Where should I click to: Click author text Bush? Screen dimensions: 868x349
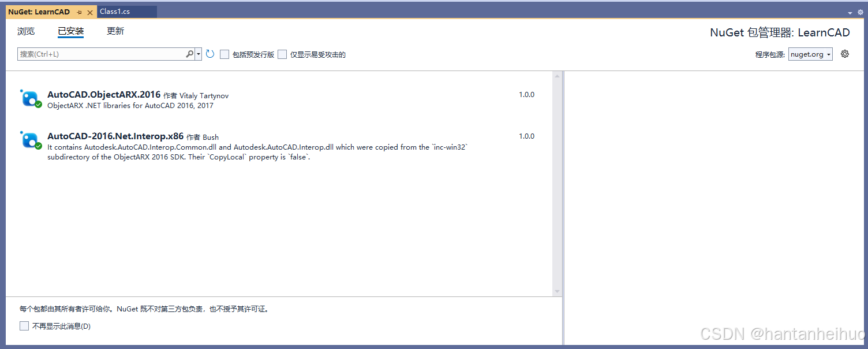(x=211, y=137)
